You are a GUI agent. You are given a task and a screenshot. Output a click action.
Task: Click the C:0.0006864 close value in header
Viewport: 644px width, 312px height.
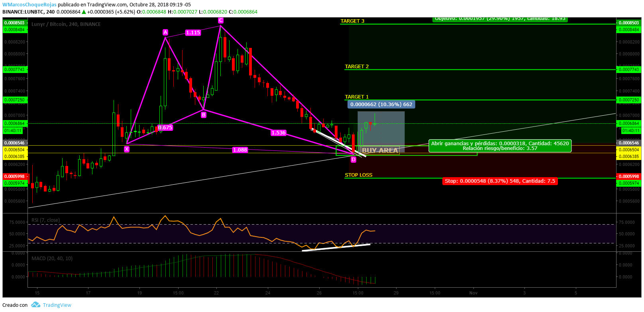pos(243,12)
